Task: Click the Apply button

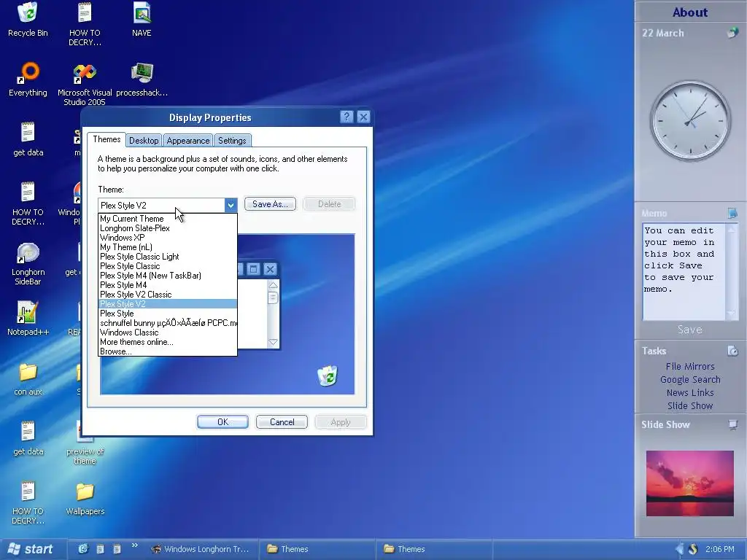Action: point(340,422)
